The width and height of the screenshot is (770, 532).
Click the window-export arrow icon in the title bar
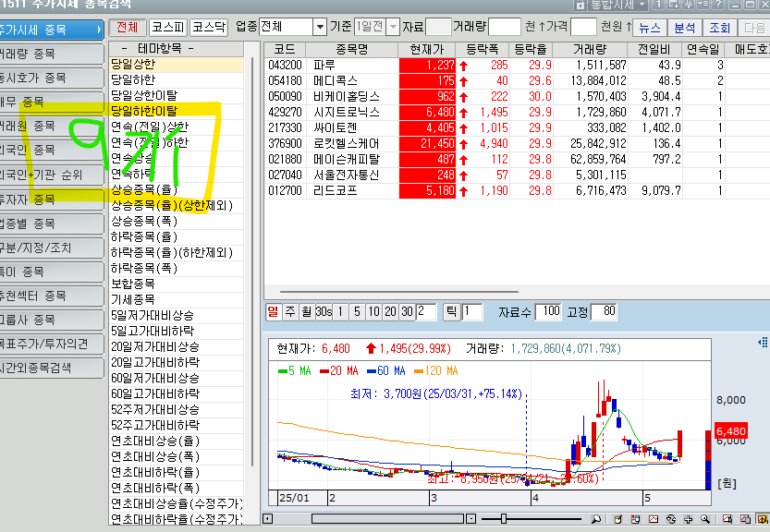673,5
